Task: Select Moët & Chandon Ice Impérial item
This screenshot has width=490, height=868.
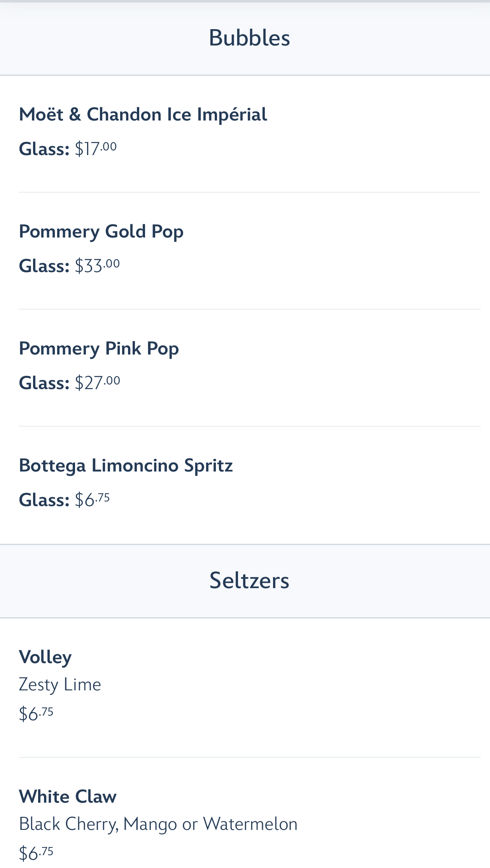Action: click(x=143, y=115)
